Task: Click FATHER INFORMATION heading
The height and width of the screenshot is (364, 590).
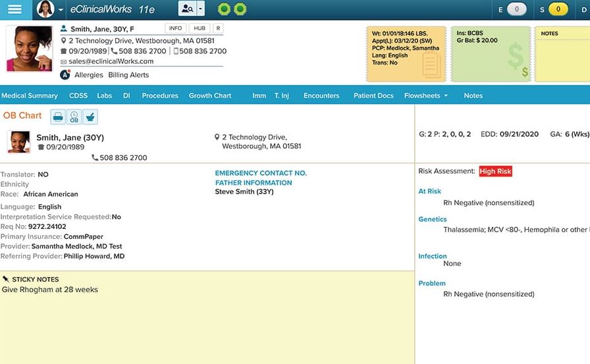Action: click(254, 183)
